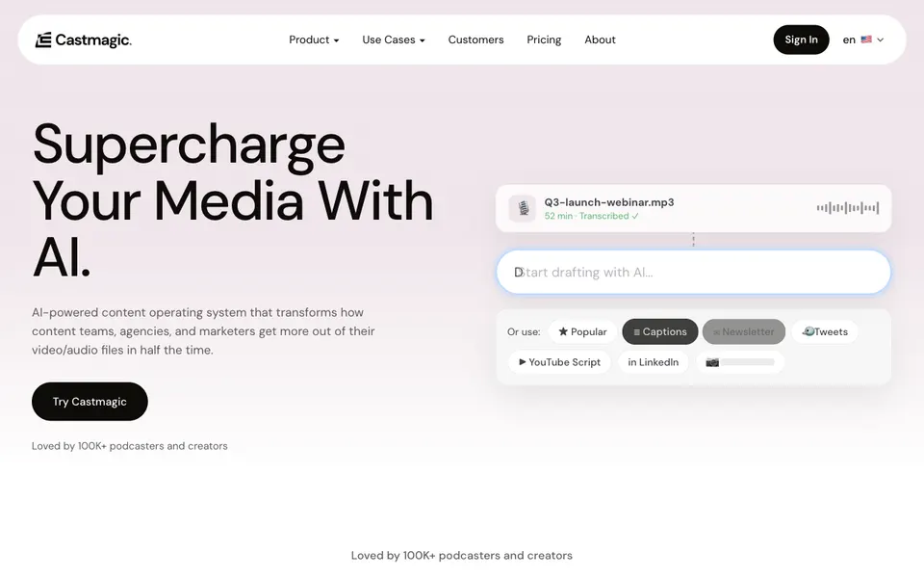This screenshot has width=924, height=578.
Task: Click the US flag icon
Action: [865, 39]
